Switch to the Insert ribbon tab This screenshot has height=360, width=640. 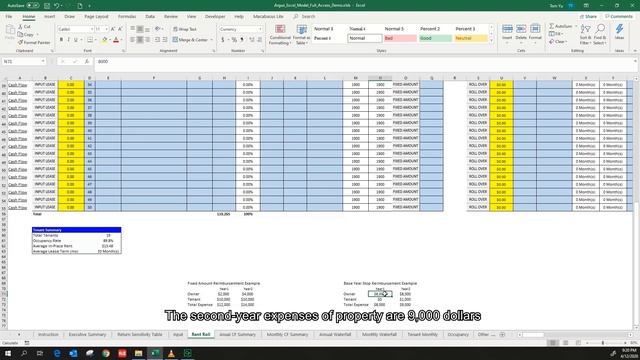tap(49, 16)
